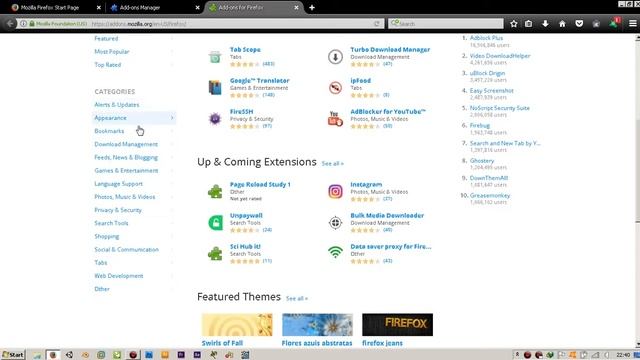Click the Page Reload Study 1 puzzle icon

215,191
